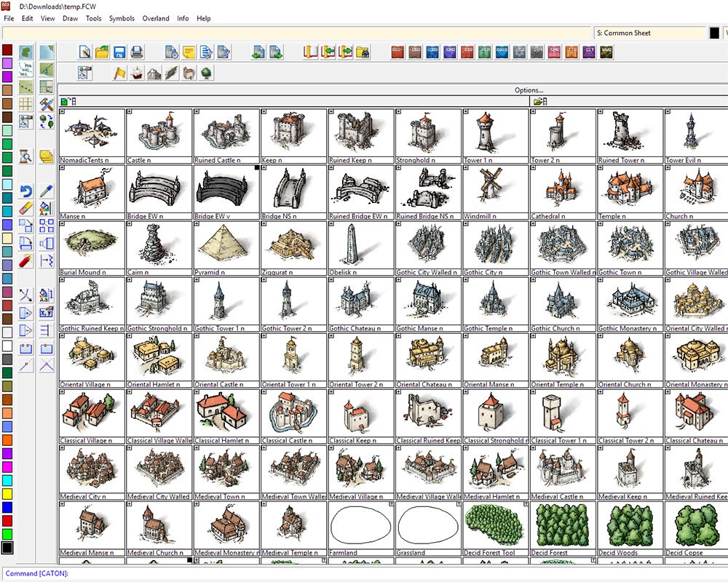
Task: Open the Overland menu
Action: (x=156, y=18)
